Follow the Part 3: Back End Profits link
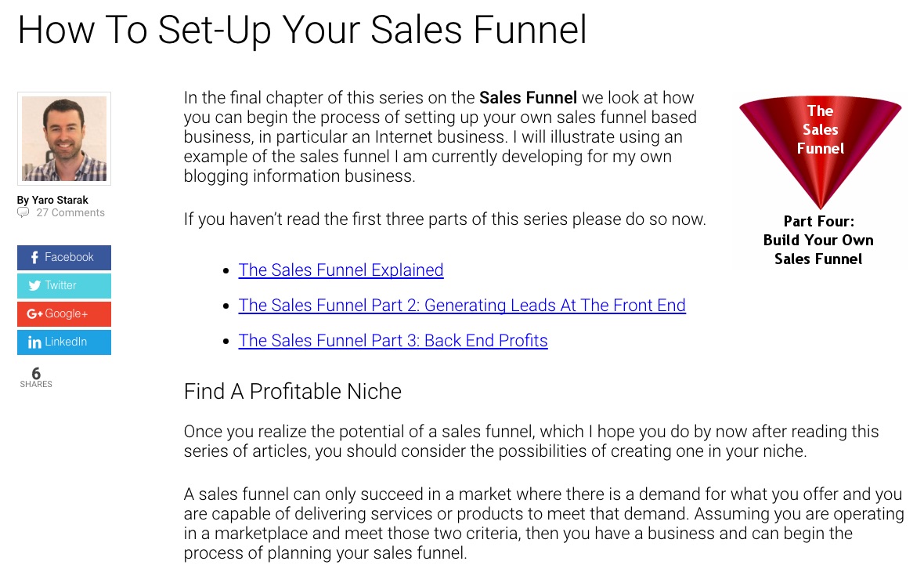Screen dimensions: 924x572 [x=393, y=341]
